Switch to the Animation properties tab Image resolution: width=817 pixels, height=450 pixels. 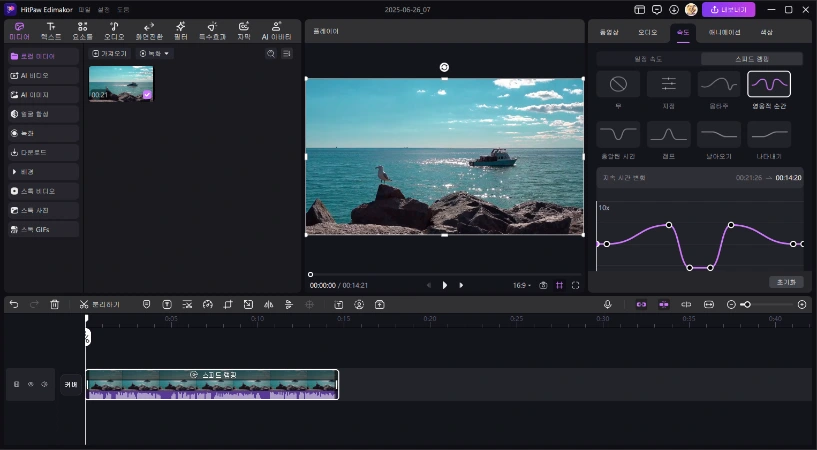(x=724, y=32)
